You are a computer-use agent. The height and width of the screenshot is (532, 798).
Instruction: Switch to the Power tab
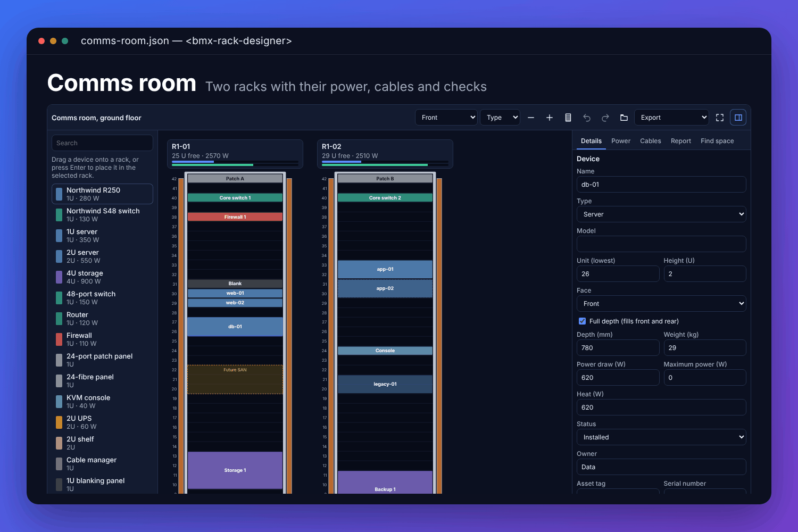(621, 141)
